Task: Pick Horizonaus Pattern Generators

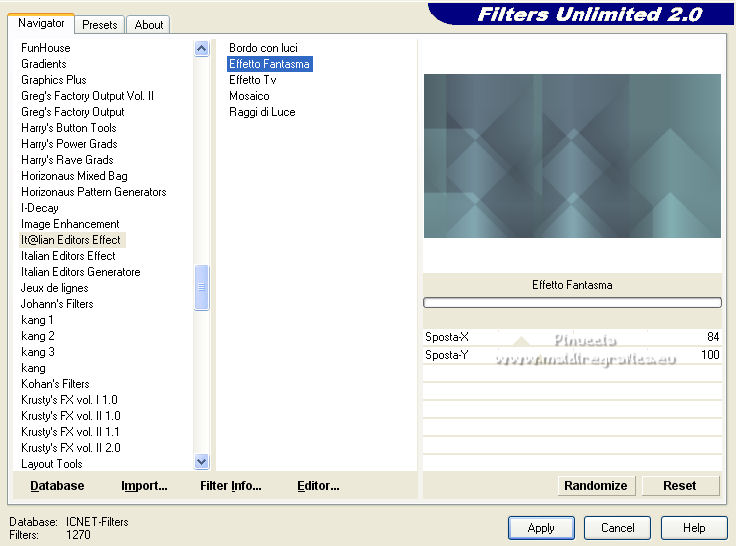Action: point(93,192)
